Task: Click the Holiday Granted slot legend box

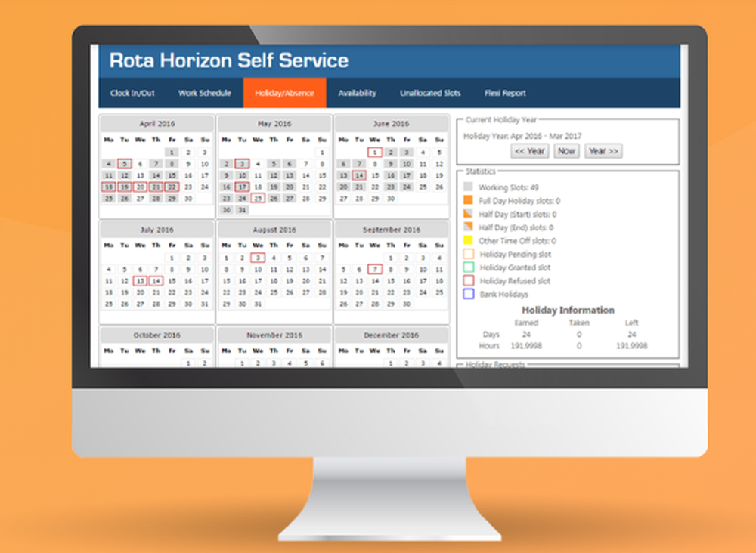Action: 468,267
